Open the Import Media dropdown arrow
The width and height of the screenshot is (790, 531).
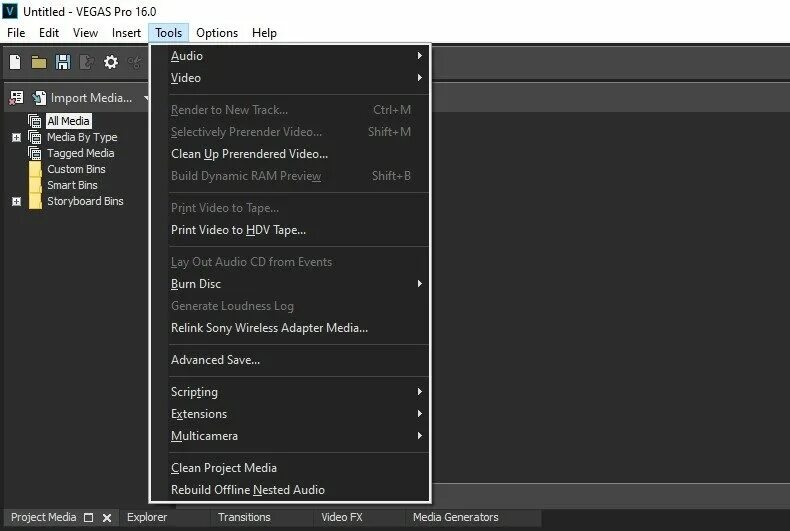tap(145, 98)
